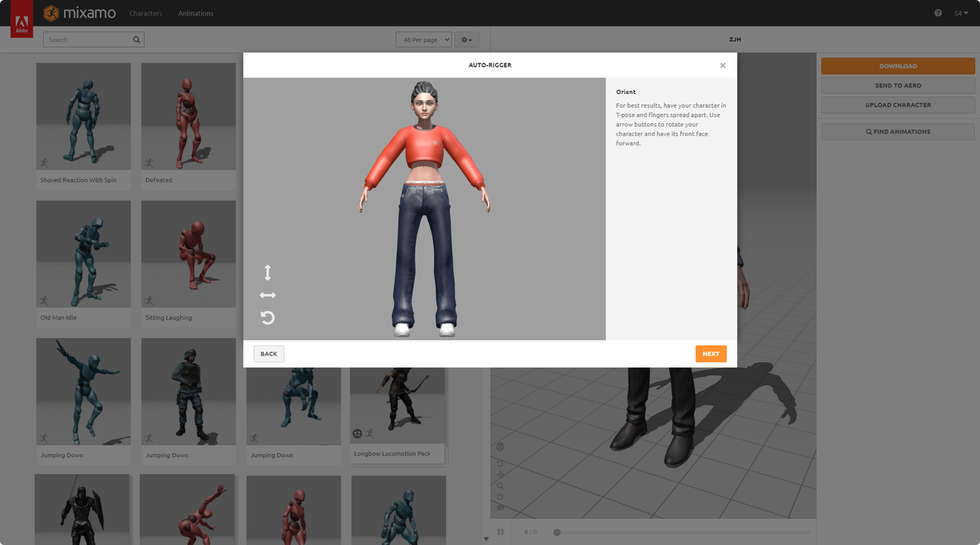980x545 pixels.
Task: Click the mixamo logo icon
Action: [51, 13]
